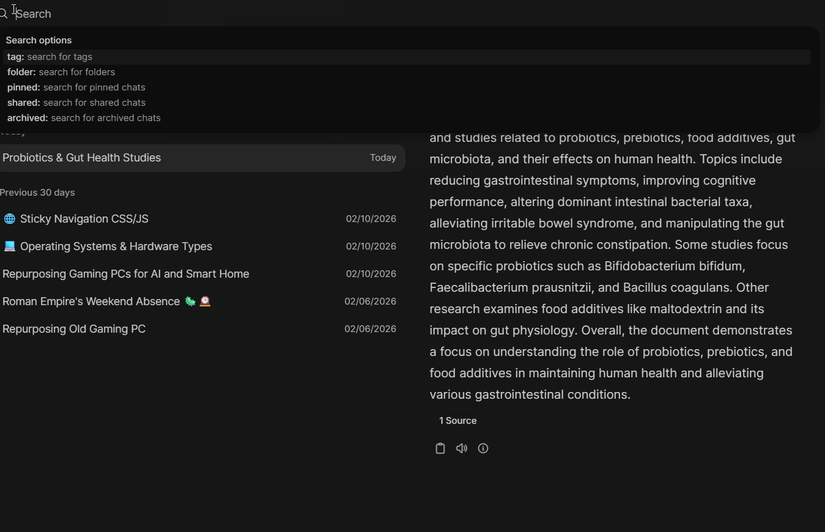Read response aloud with speaker icon
Image resolution: width=825 pixels, height=532 pixels.
(x=461, y=448)
